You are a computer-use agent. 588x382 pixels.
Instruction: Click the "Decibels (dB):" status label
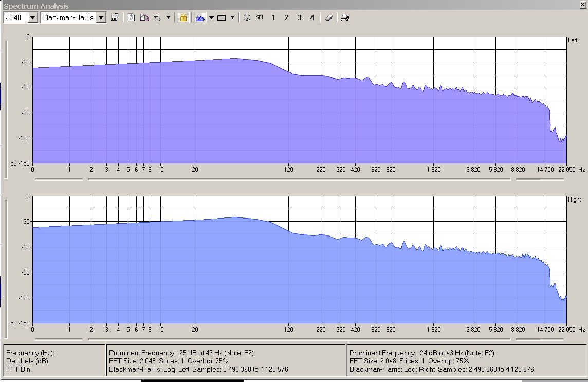[x=28, y=361]
